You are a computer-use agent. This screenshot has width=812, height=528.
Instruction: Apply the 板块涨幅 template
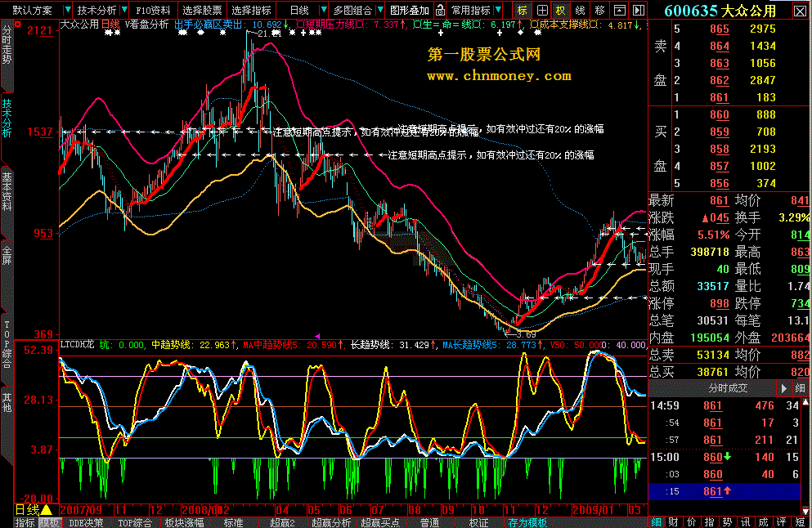click(x=184, y=523)
